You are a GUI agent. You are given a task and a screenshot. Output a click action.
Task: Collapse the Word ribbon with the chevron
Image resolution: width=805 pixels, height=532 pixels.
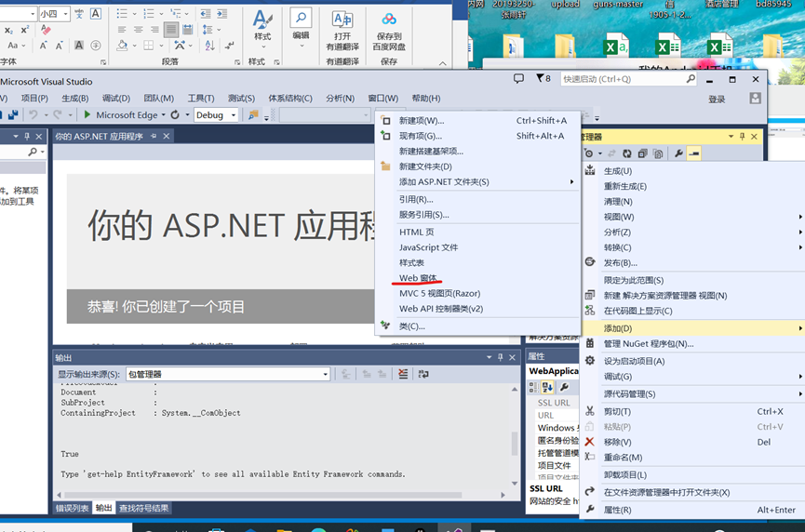(x=443, y=63)
